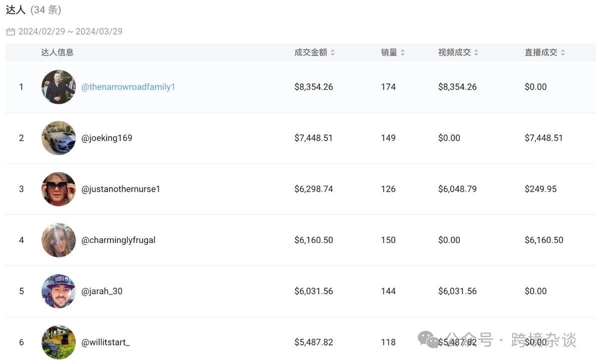Click the car avatar of @joeking169
This screenshot has height=364, width=596.
[58, 138]
